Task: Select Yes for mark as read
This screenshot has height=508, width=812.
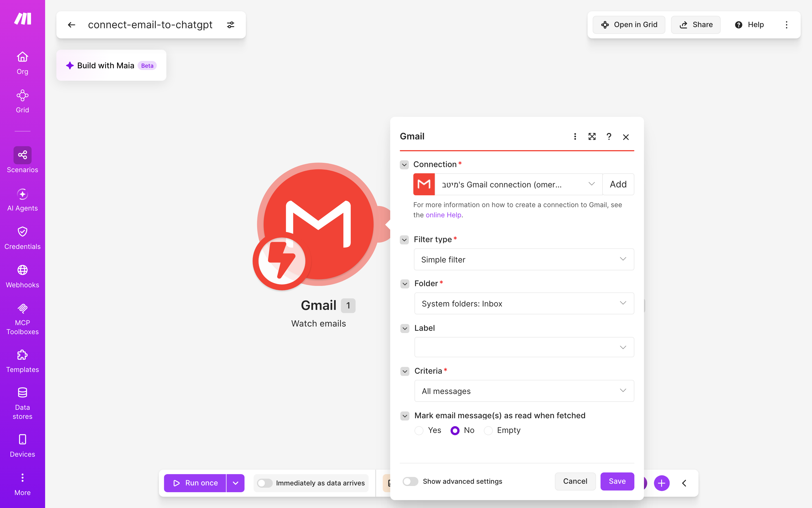Action: 419,430
